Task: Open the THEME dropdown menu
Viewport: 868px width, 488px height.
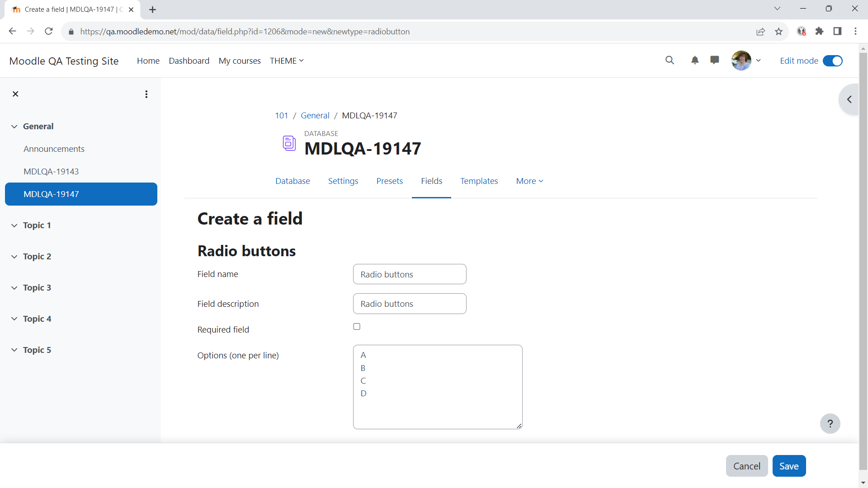Action: 287,61
